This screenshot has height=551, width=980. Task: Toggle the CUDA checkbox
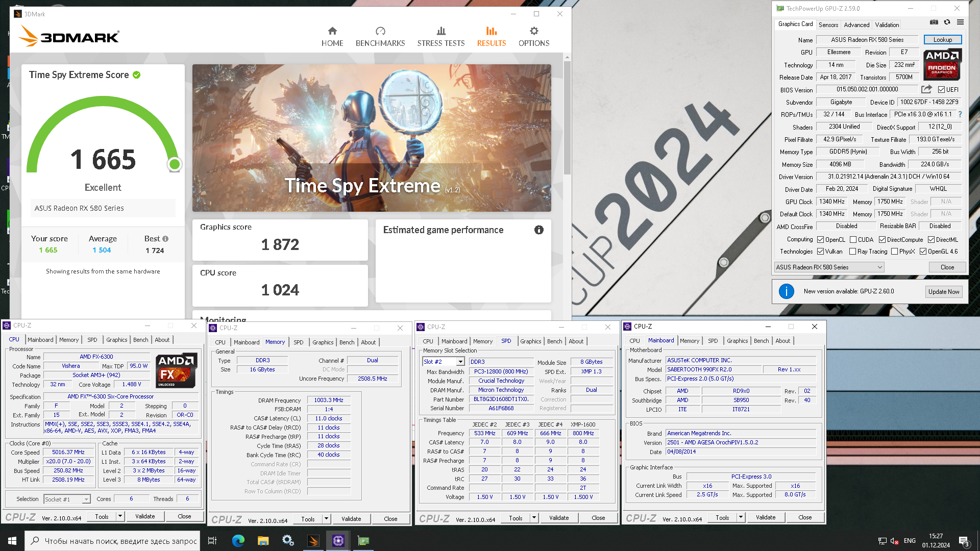coord(853,240)
